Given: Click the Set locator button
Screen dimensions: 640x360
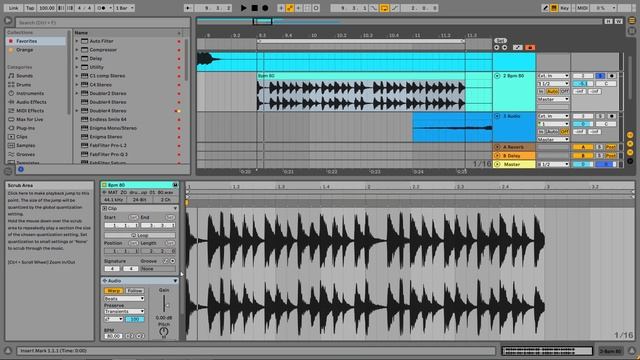Looking at the screenshot, I should click(x=500, y=40).
